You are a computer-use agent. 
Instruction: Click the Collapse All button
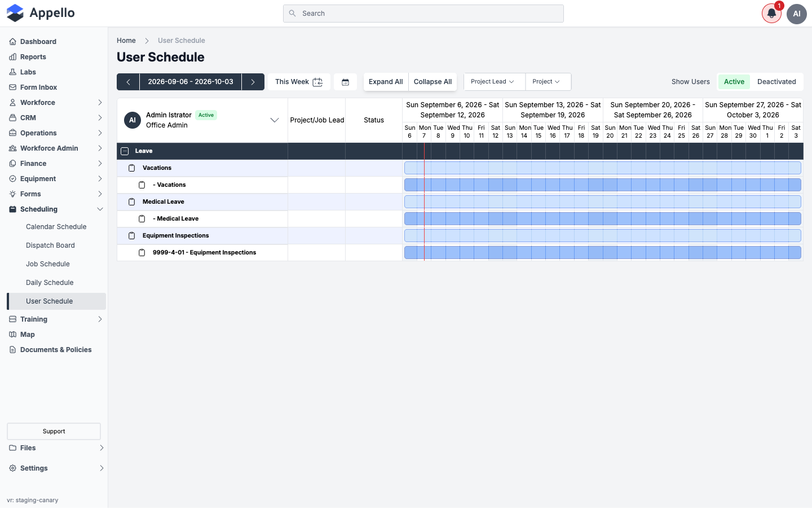pyautogui.click(x=433, y=82)
